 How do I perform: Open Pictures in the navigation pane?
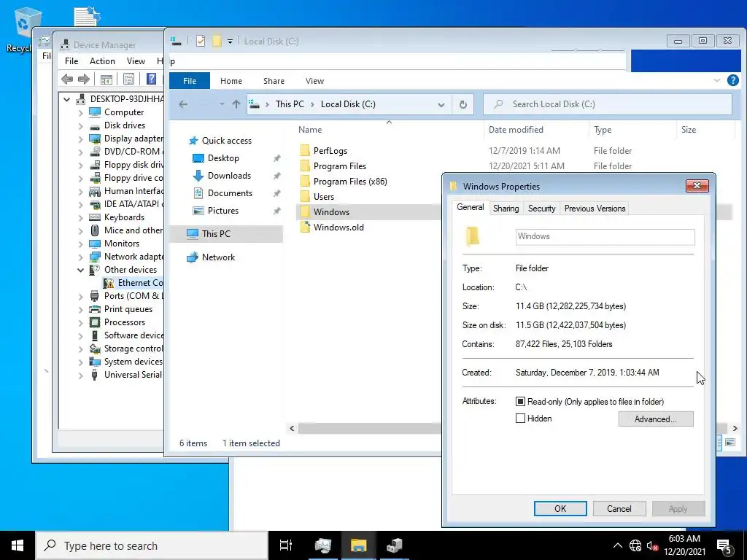(222, 211)
